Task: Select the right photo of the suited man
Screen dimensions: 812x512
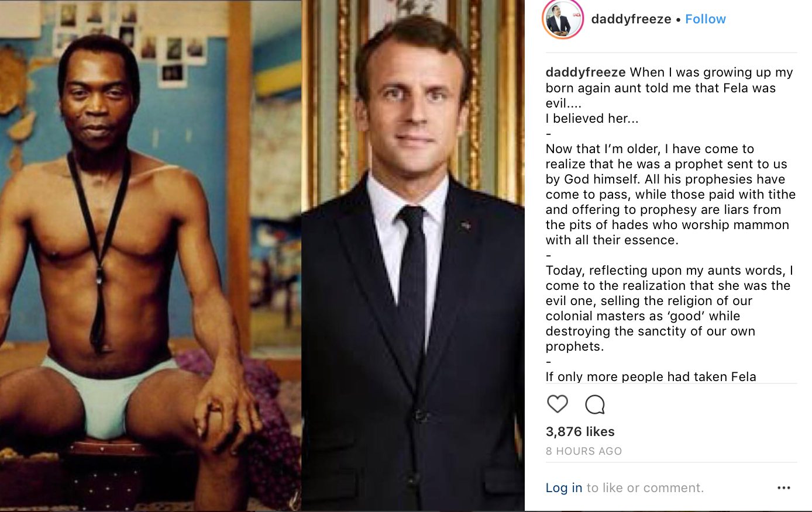Action: (413, 256)
